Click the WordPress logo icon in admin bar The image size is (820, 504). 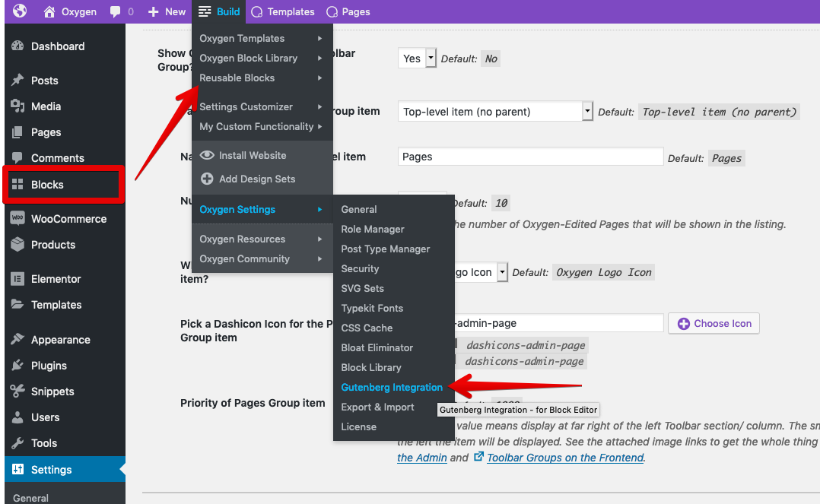20,11
